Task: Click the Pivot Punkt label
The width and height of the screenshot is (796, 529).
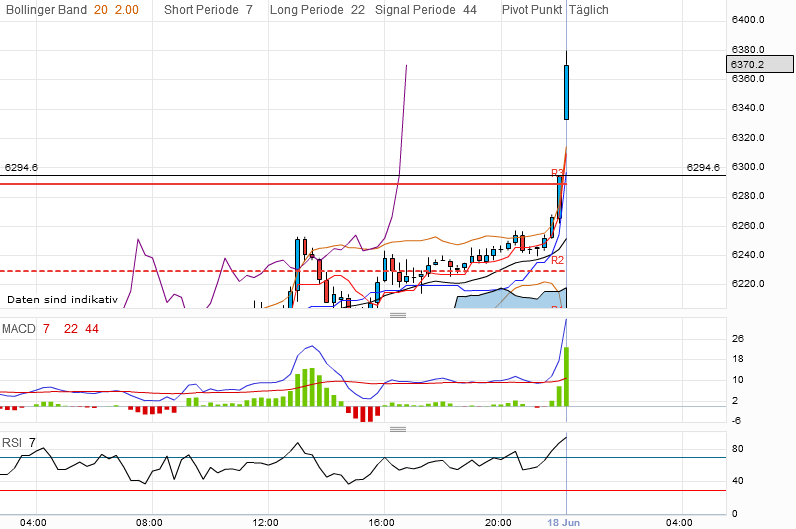Action: tap(532, 10)
